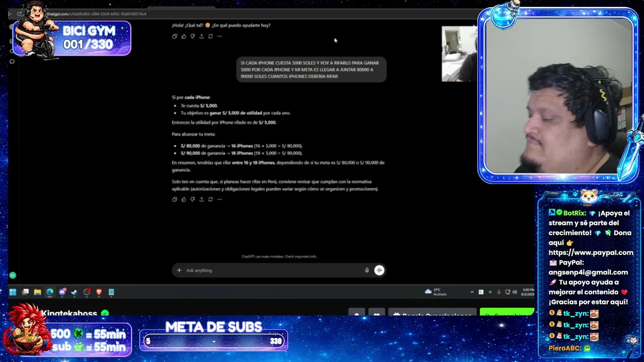This screenshot has height=362, width=644.
Task: Click the user message about iPhone raffle
Action: [311, 70]
